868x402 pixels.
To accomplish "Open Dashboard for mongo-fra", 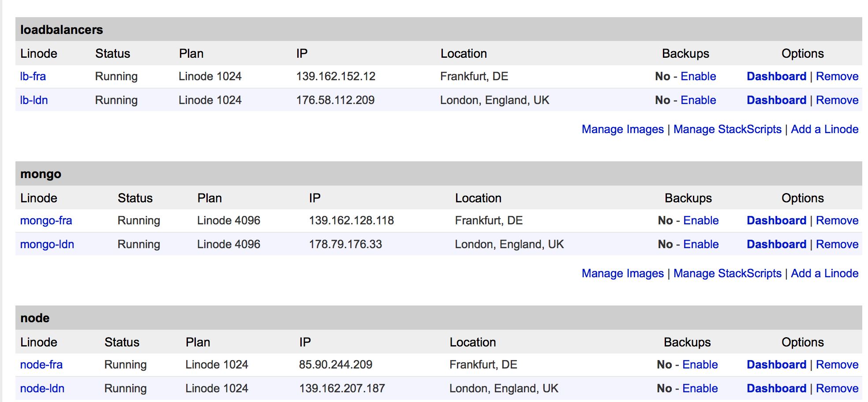I will (776, 220).
